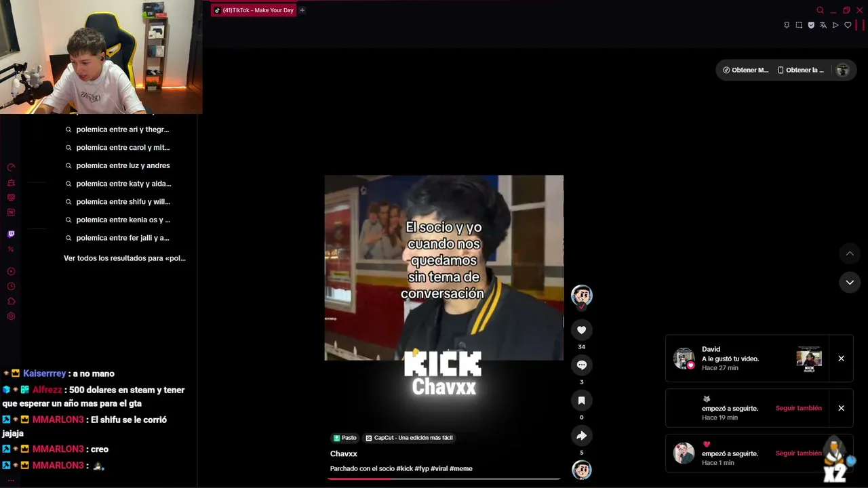Seek within the video progress bar
This screenshot has width=868, height=488.
(x=444, y=479)
